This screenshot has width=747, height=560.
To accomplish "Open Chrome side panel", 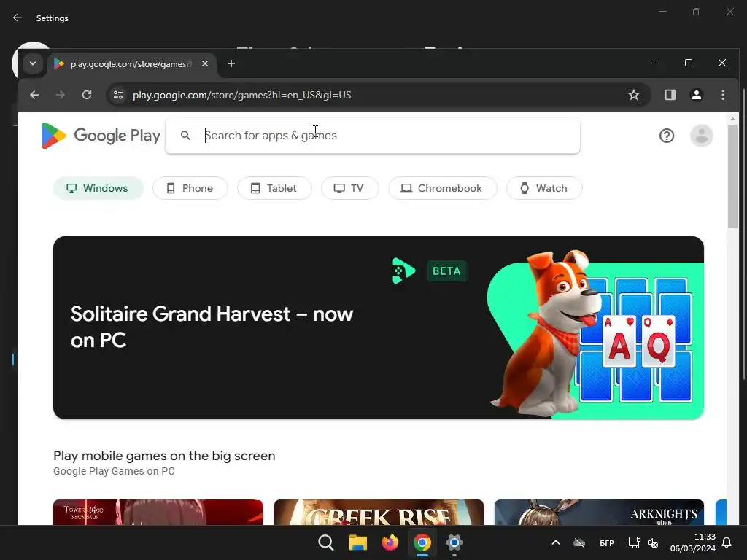I will tap(670, 95).
